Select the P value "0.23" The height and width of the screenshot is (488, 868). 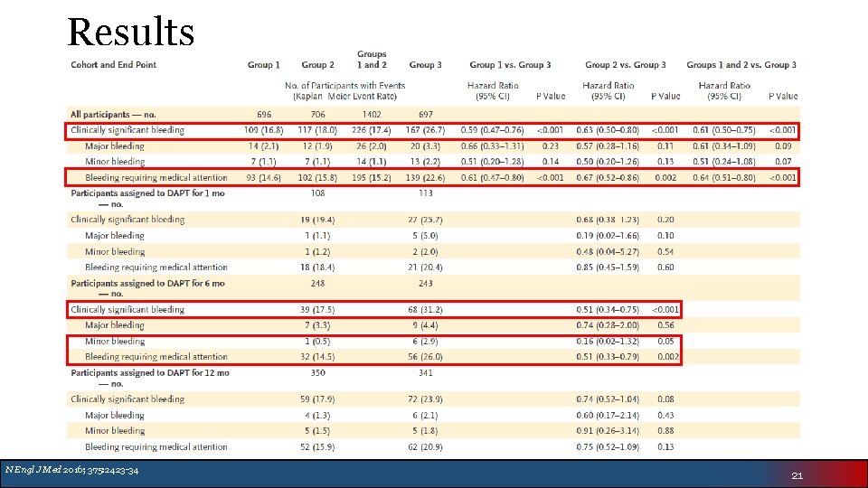point(551,146)
